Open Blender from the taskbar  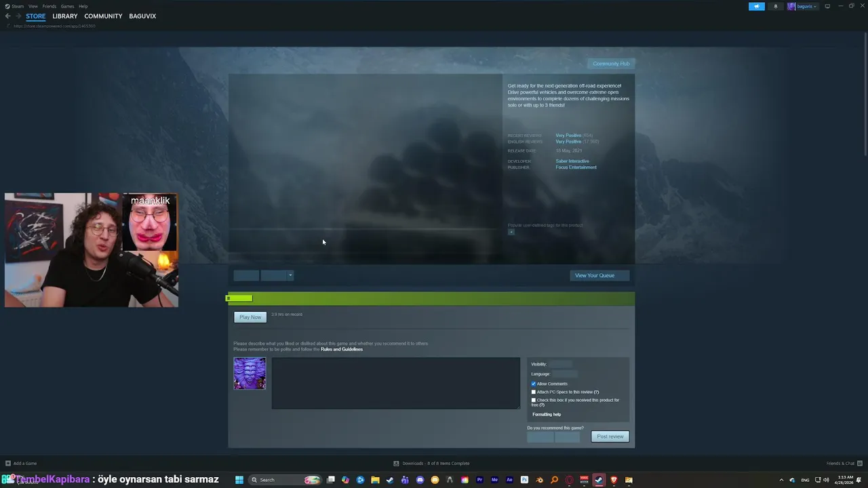(539, 480)
